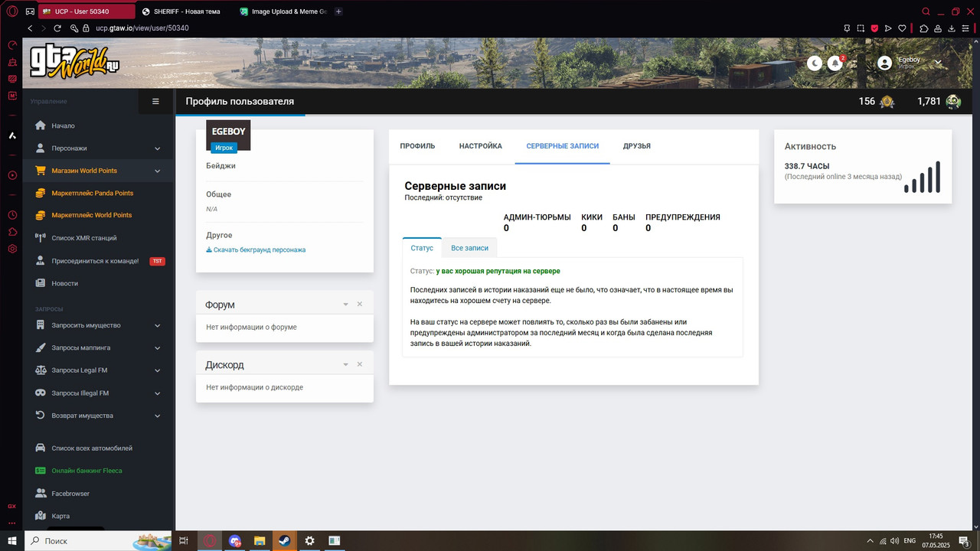Click the World Points skull coin icon
The height and width of the screenshot is (551, 980).
(x=953, y=101)
